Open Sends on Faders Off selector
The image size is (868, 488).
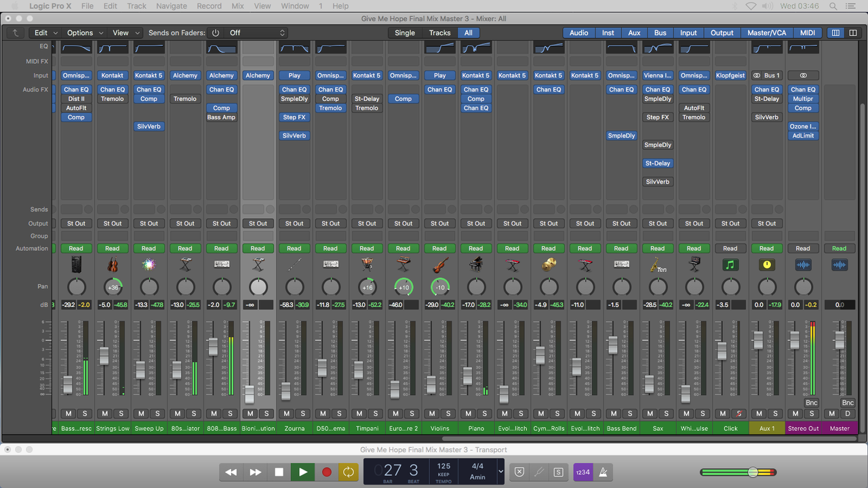point(257,33)
